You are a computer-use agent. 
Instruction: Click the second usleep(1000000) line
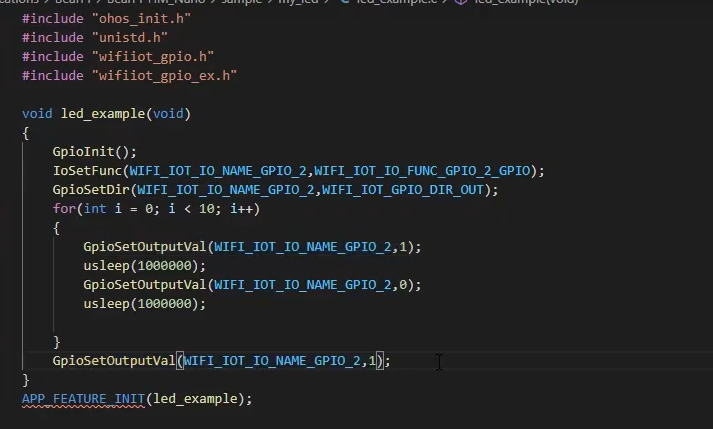[144, 304]
